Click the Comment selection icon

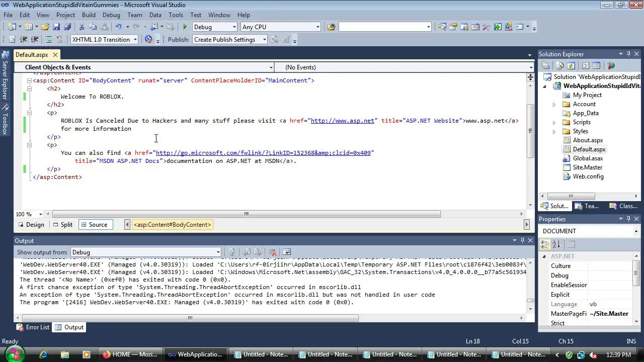click(48, 39)
